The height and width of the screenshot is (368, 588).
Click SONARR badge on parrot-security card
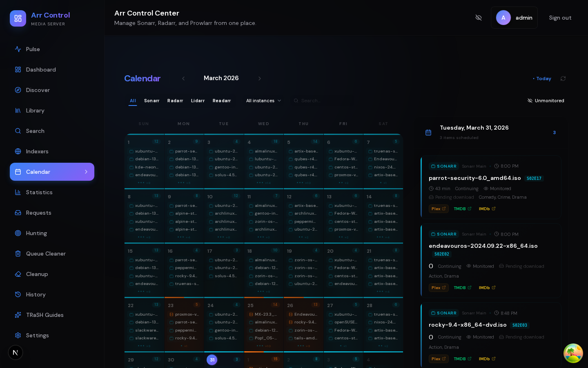pyautogui.click(x=444, y=166)
